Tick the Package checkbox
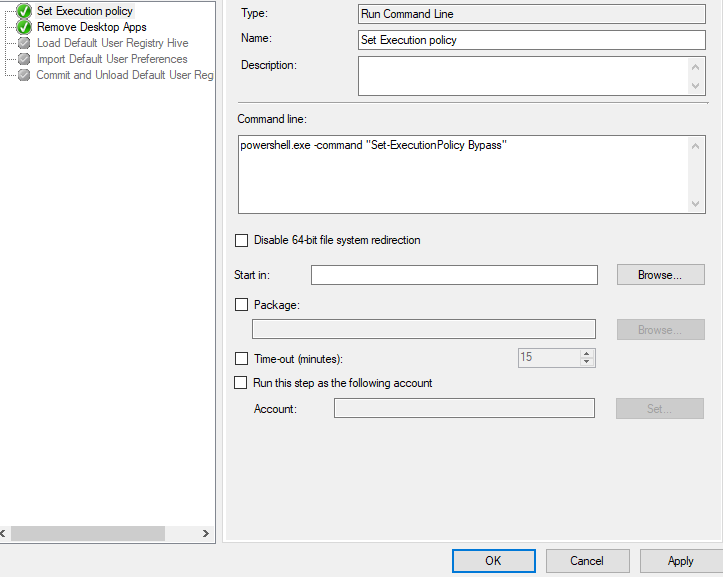 (x=241, y=305)
